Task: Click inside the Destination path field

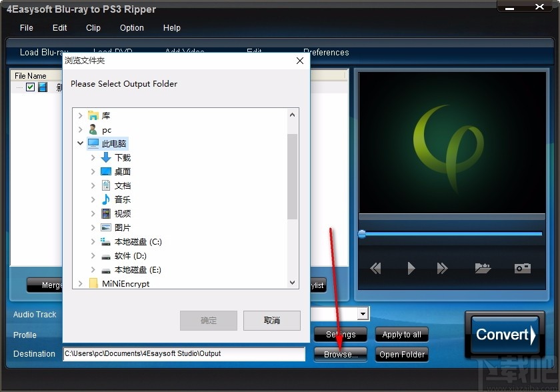Action: pyautogui.click(x=180, y=354)
